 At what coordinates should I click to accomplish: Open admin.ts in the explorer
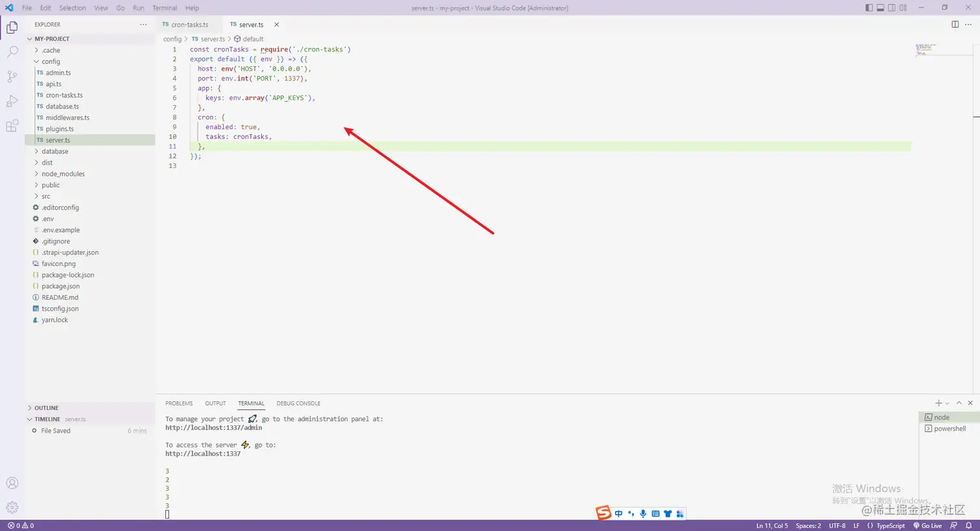tap(91, 73)
